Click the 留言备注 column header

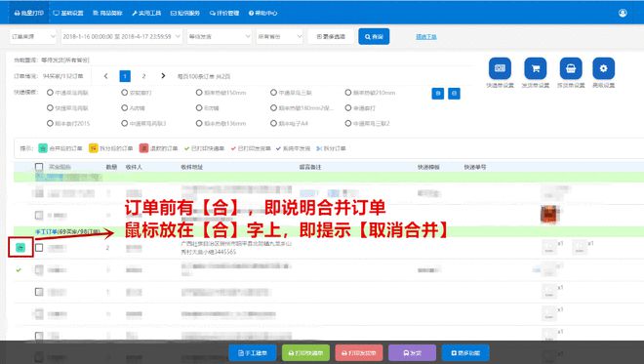coord(310,167)
